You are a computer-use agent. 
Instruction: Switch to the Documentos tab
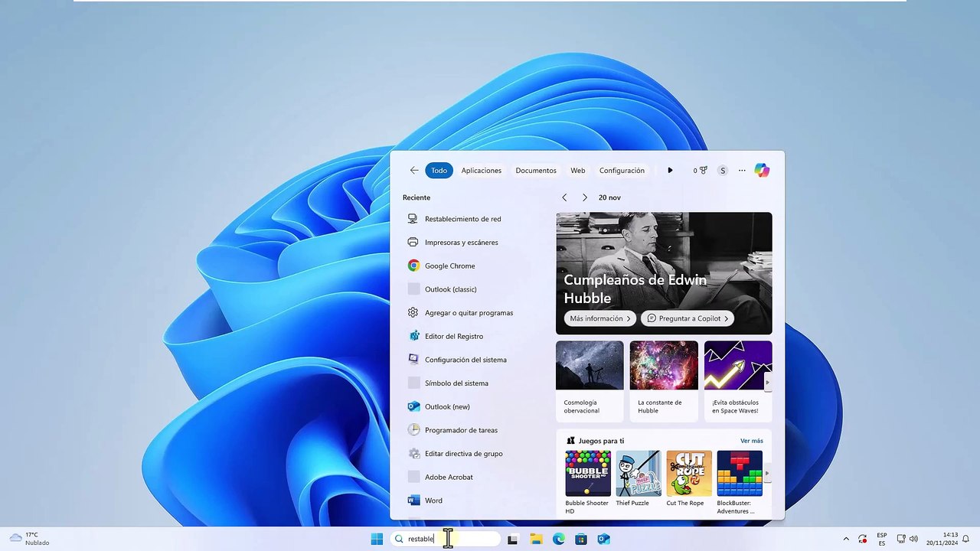[x=536, y=171]
